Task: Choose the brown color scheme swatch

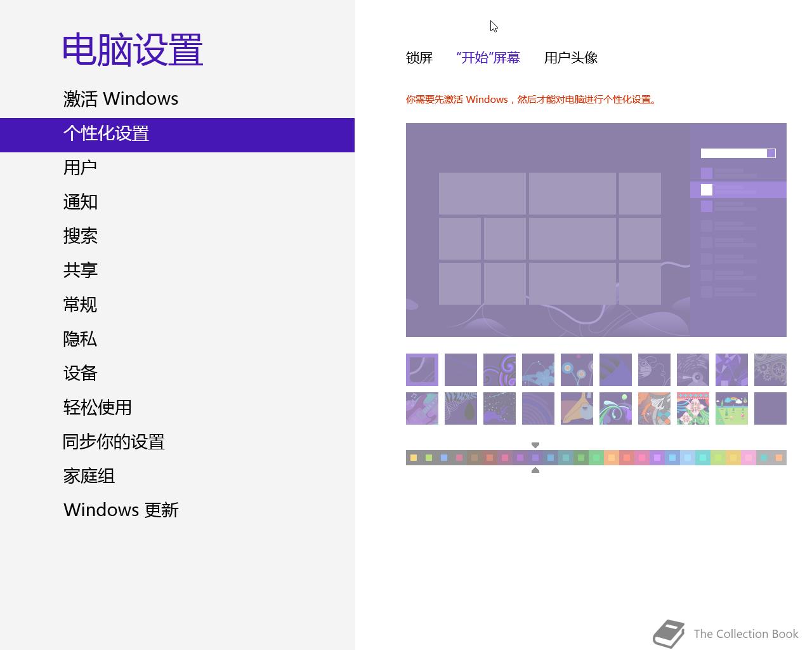Action: pos(475,458)
